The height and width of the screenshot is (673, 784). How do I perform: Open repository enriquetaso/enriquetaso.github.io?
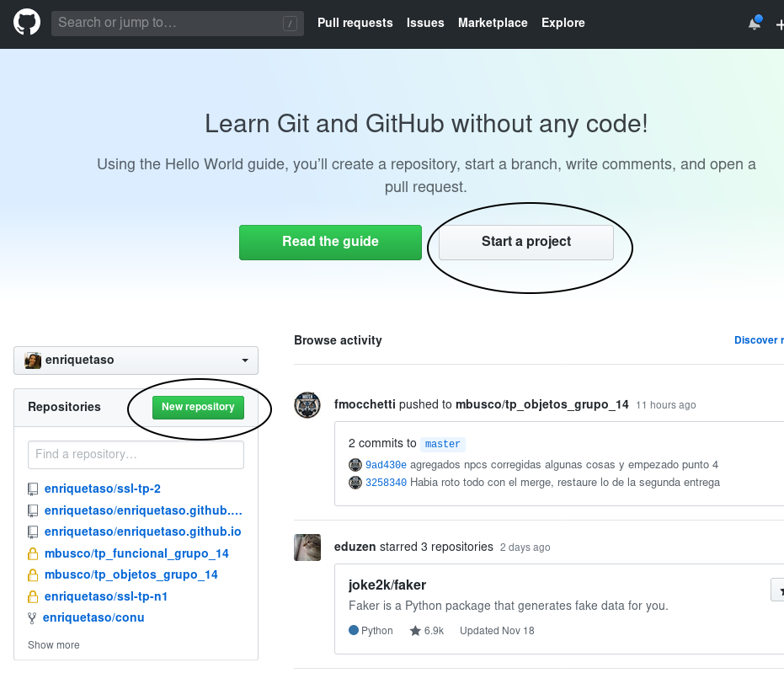[142, 531]
